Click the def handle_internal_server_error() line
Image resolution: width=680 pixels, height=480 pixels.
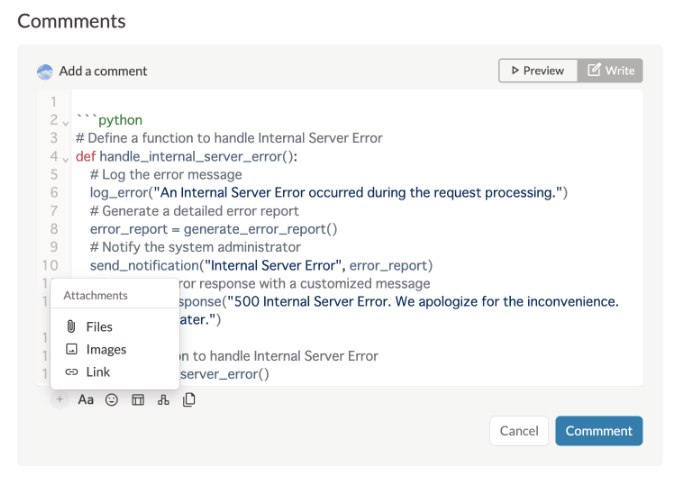(x=186, y=157)
